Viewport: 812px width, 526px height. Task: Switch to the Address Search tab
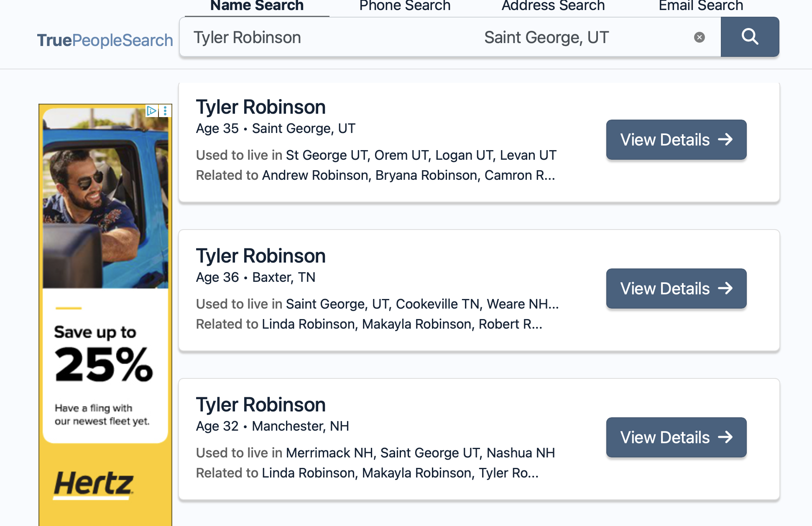(x=553, y=6)
